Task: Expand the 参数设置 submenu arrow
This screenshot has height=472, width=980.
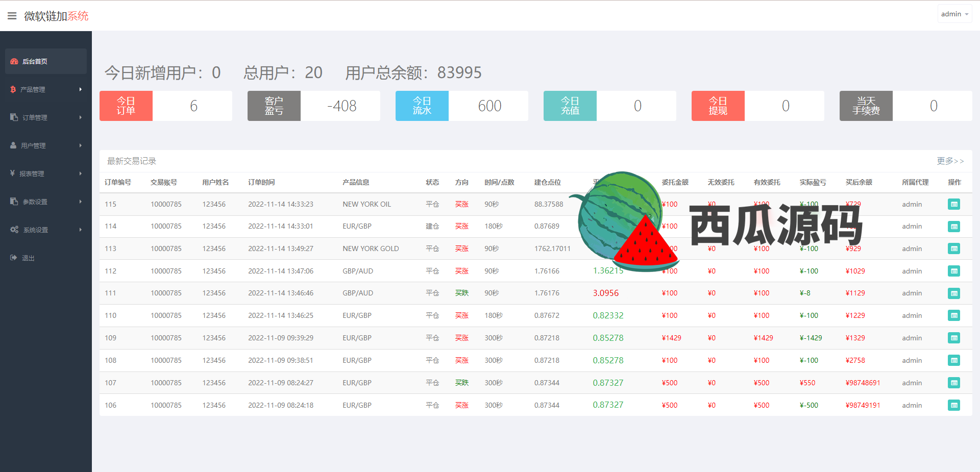Action: (x=80, y=202)
